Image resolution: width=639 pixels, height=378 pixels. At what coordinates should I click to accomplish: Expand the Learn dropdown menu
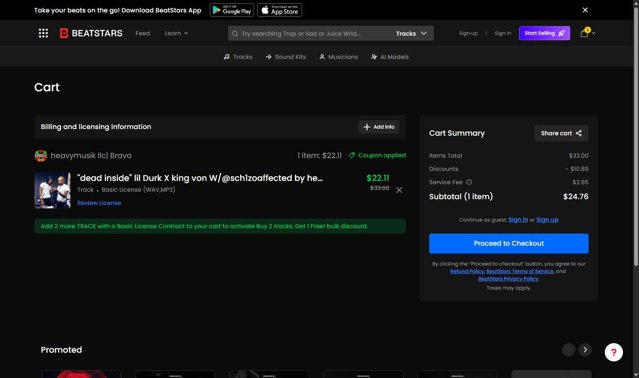tap(176, 33)
